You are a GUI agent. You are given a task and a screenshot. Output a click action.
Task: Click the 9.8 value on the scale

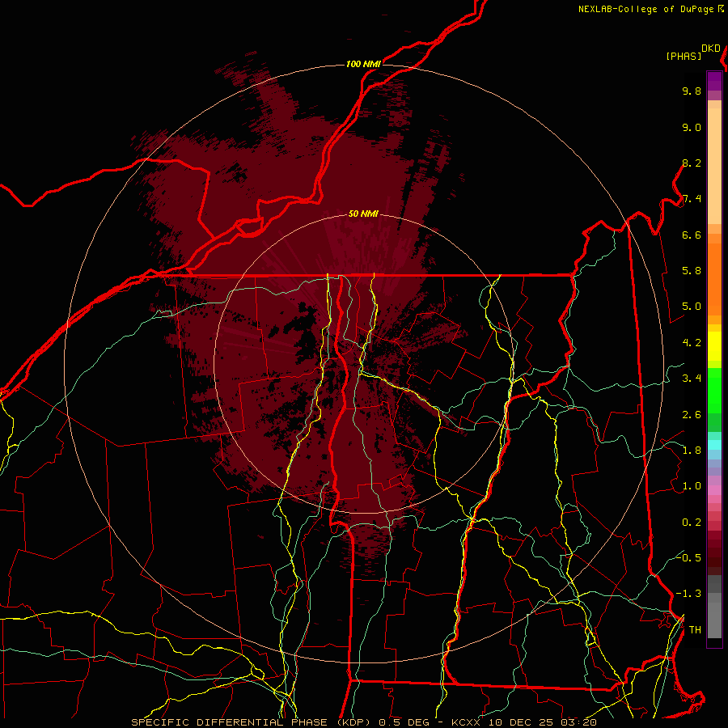pyautogui.click(x=692, y=91)
